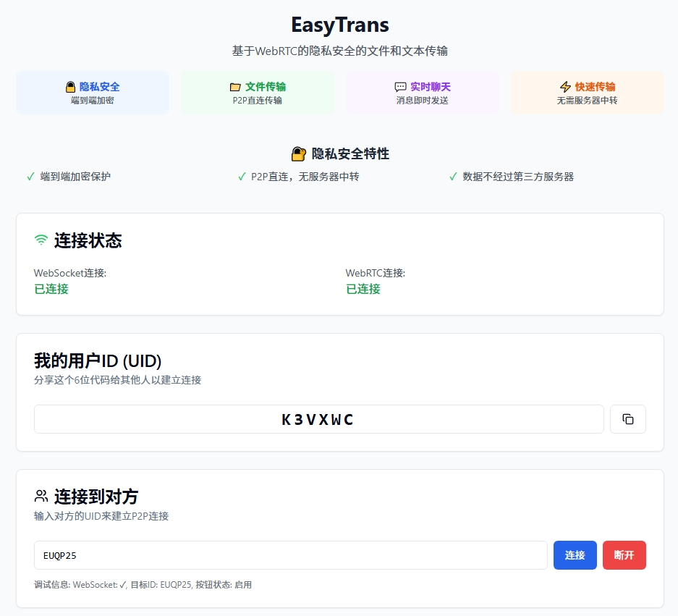Click the EasyTrans title
Image resolution: width=678 pixels, height=616 pixels.
(340, 25)
